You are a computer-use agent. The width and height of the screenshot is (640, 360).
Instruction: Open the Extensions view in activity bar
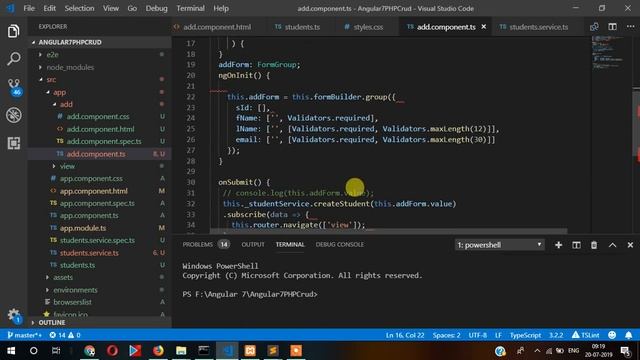[13, 143]
